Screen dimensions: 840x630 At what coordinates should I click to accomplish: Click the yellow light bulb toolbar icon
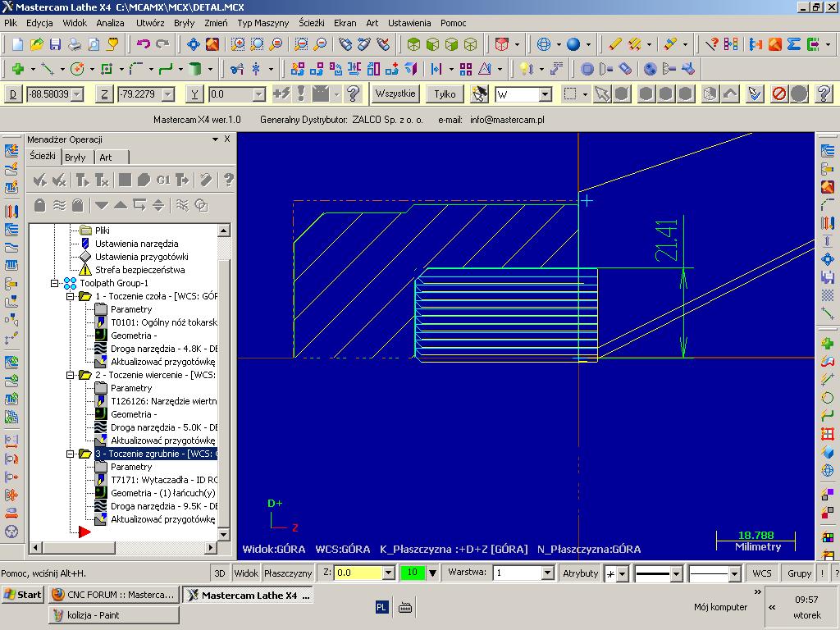point(526,69)
